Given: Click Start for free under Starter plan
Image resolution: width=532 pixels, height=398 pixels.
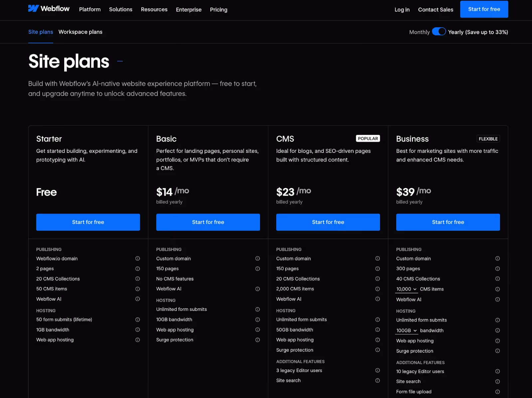Looking at the screenshot, I should pyautogui.click(x=88, y=222).
